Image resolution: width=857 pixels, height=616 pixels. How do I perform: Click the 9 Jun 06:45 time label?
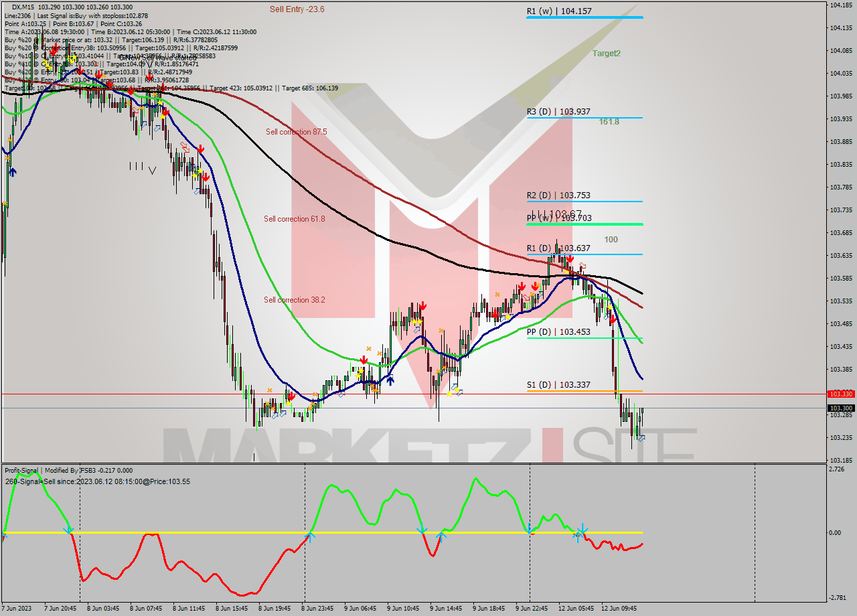[360, 609]
